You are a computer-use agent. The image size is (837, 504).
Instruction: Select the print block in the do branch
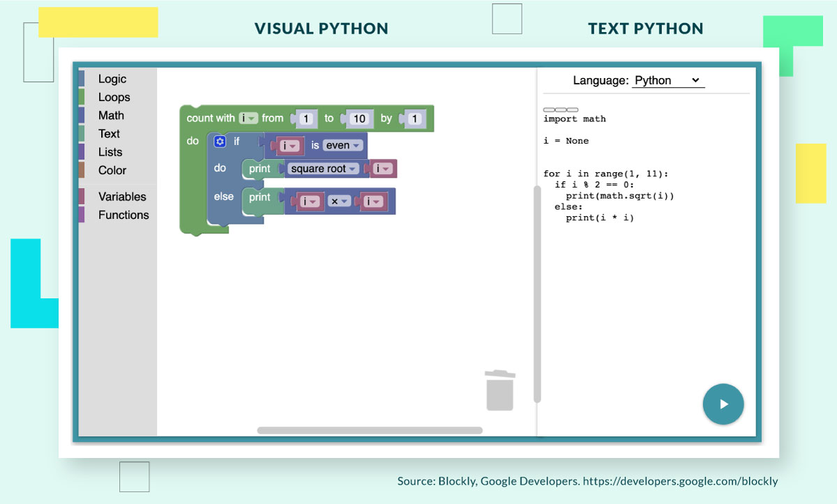tap(259, 169)
